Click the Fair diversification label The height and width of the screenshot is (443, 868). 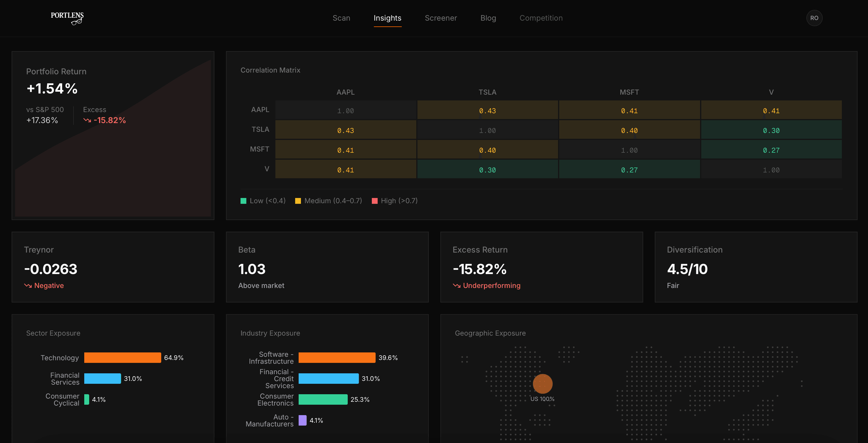(673, 285)
